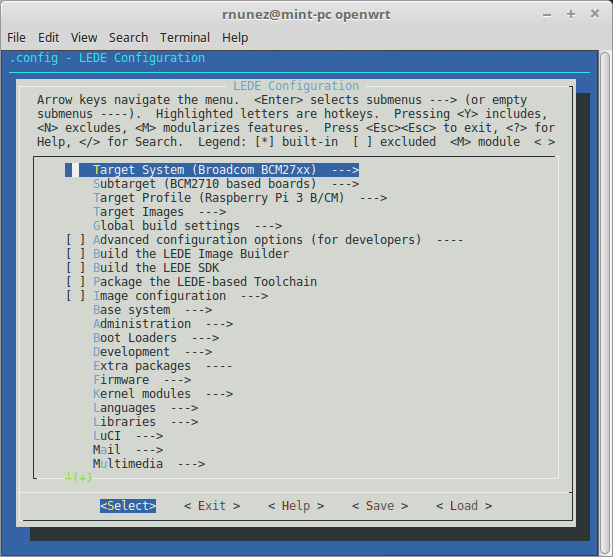This screenshot has width=613, height=557.
Task: Expand the Kernel modules submenu
Action: tap(155, 394)
